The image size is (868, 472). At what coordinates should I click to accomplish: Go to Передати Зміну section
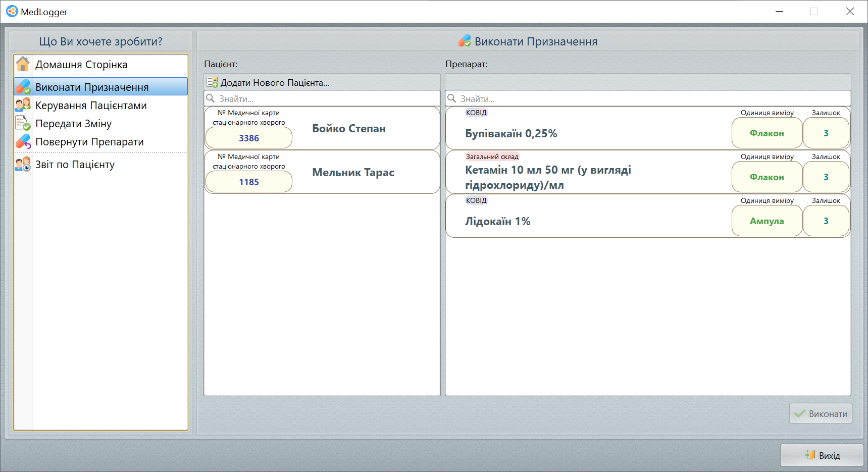[x=73, y=124]
